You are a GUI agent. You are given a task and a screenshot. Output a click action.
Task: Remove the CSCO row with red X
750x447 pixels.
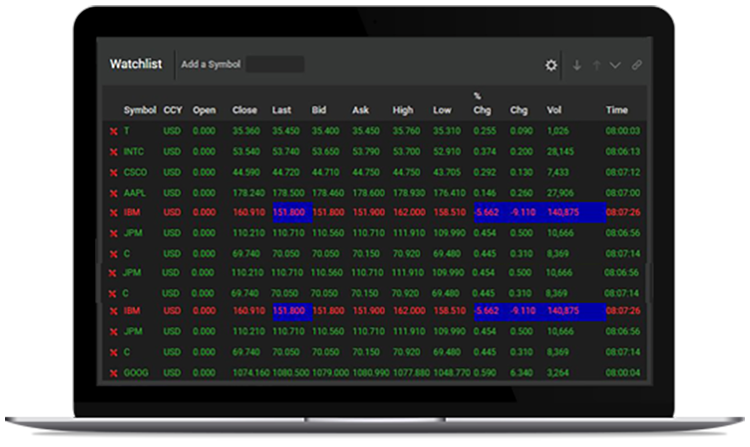pos(113,172)
